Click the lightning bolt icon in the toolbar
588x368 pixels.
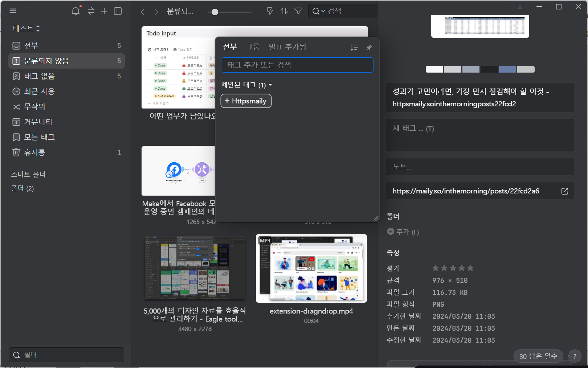pos(270,11)
